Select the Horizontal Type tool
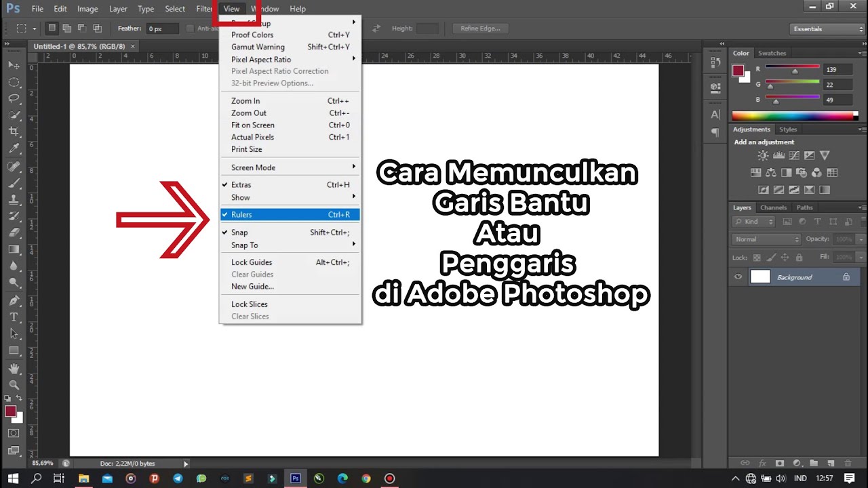The height and width of the screenshot is (488, 868). pos(14,317)
